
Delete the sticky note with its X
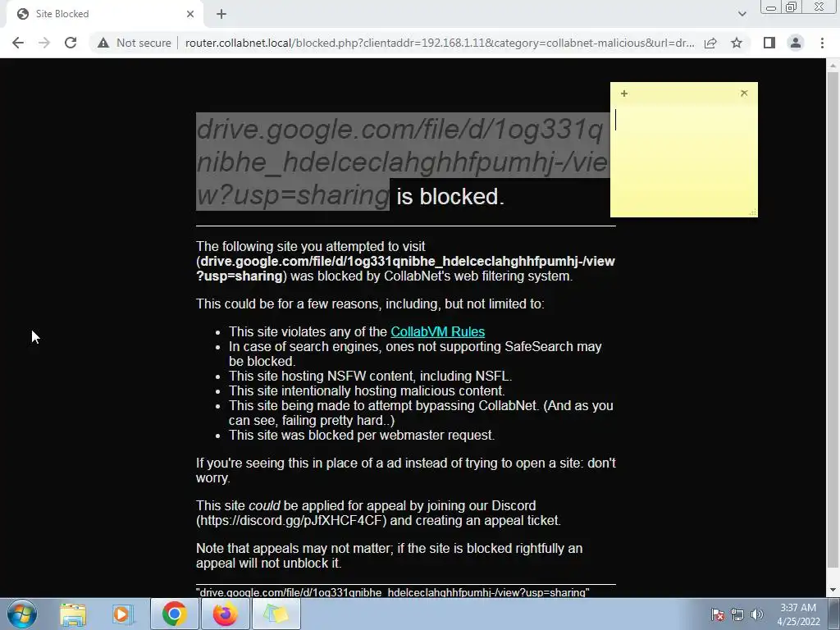(744, 94)
